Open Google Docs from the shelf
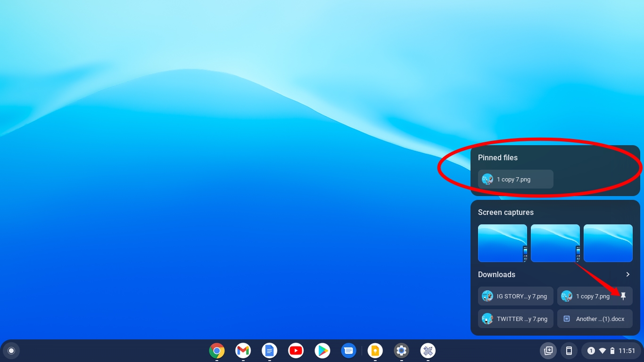The height and width of the screenshot is (362, 644). click(270, 351)
